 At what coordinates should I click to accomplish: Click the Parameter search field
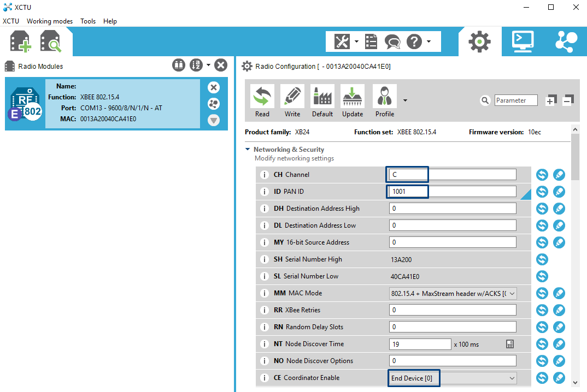pyautogui.click(x=516, y=100)
